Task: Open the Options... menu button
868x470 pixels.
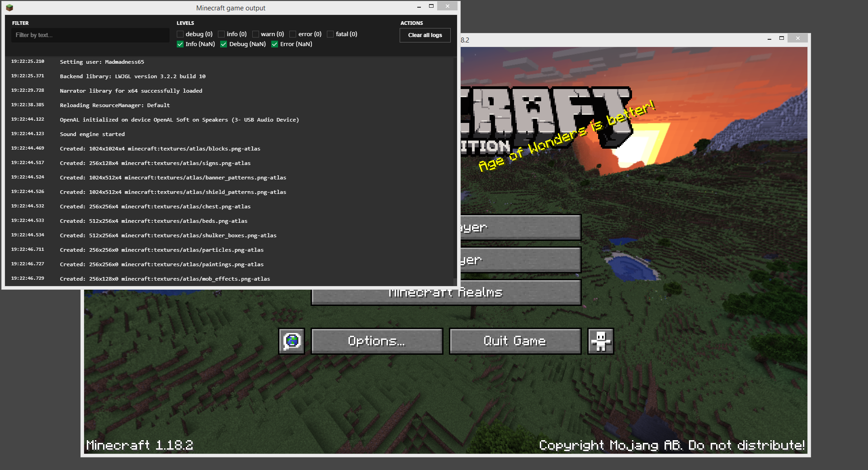Action: click(377, 341)
